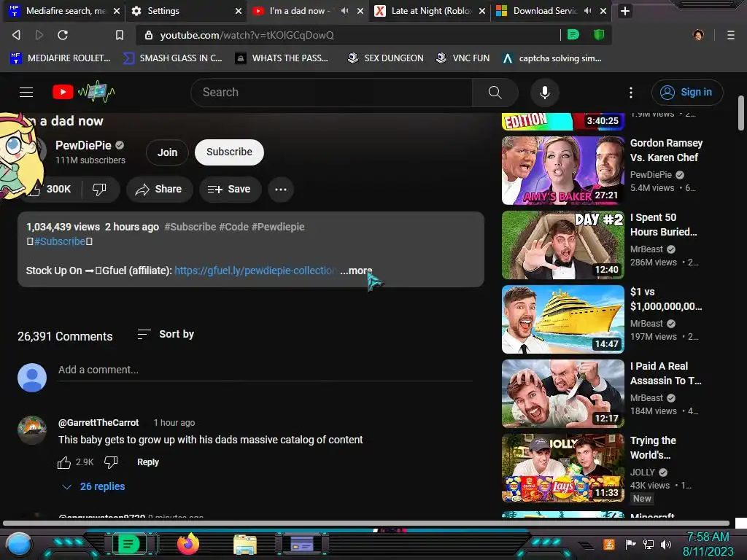Open the network tray icon
This screenshot has height=560, width=747.
pyautogui.click(x=649, y=544)
